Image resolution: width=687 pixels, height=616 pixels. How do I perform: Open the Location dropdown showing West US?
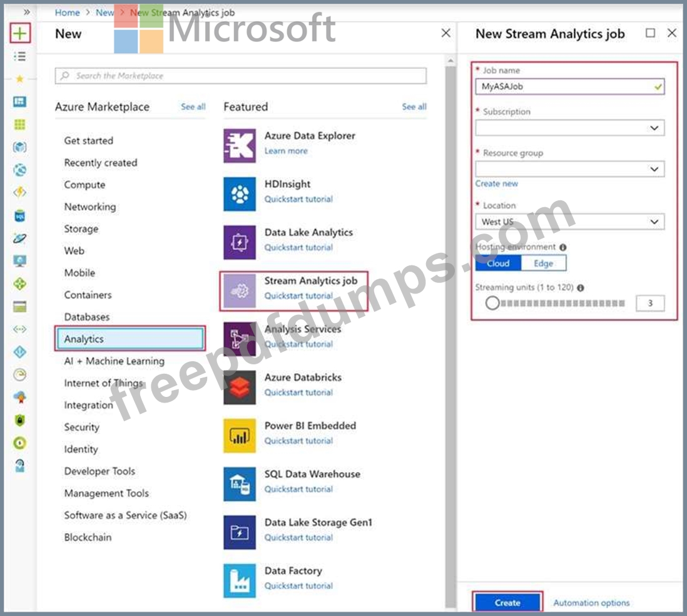tap(569, 222)
